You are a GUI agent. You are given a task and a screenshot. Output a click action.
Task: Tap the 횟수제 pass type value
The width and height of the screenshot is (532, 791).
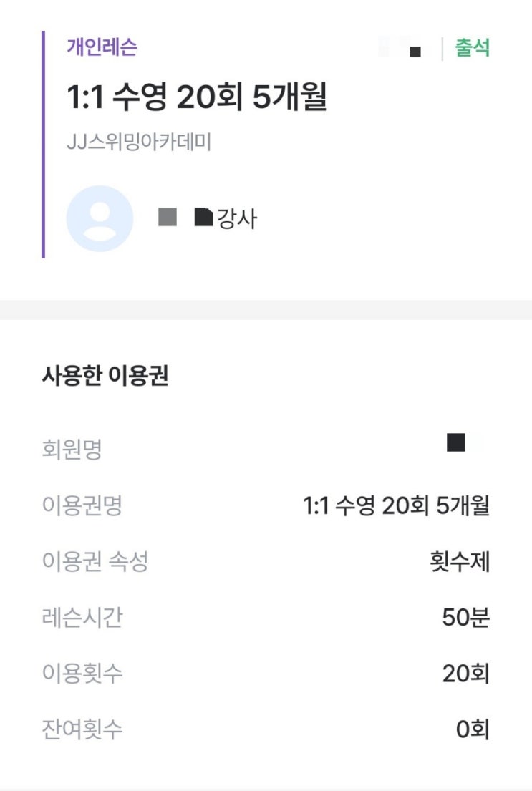pyautogui.click(x=460, y=561)
